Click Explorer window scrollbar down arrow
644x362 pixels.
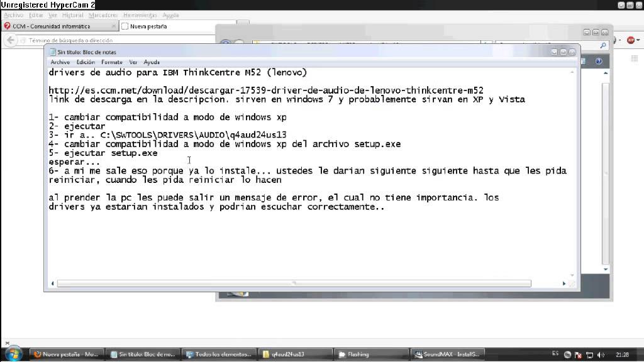tap(606, 270)
